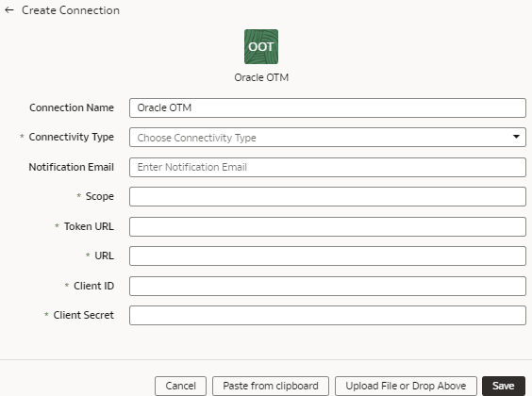Click the Token URL input box
532x396 pixels.
pos(327,226)
